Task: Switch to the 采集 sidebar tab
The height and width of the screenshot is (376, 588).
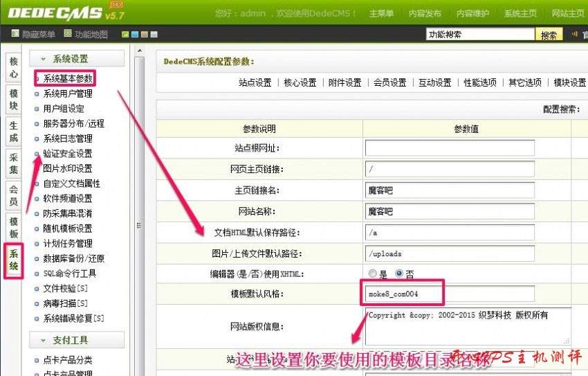Action: (x=14, y=163)
